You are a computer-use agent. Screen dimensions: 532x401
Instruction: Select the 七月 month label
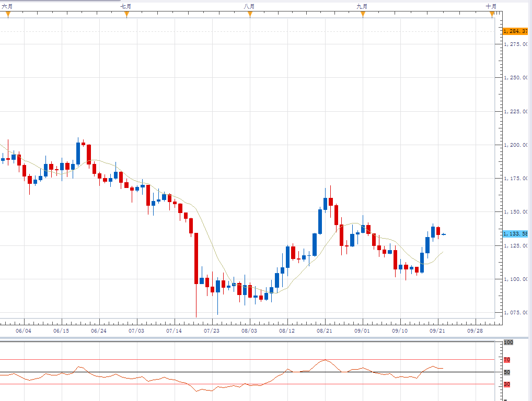(126, 6)
